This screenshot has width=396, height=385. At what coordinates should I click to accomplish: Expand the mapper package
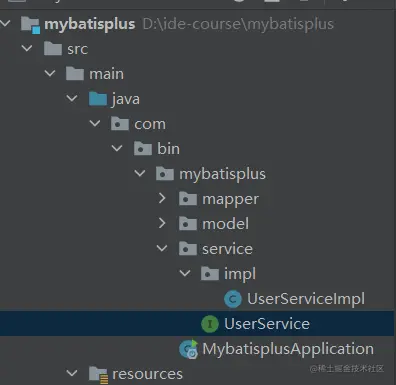162,198
